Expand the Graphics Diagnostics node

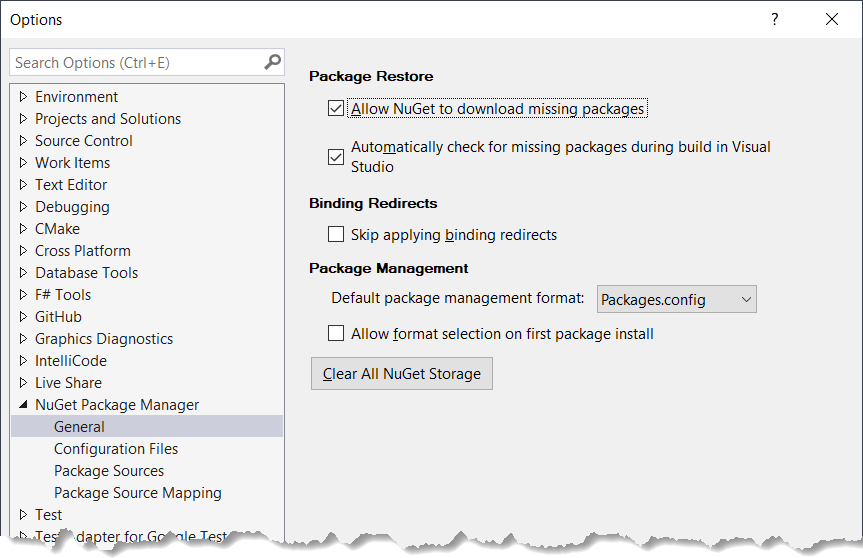[23, 339]
